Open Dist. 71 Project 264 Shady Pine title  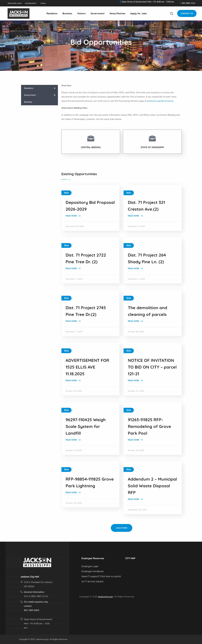click(147, 258)
